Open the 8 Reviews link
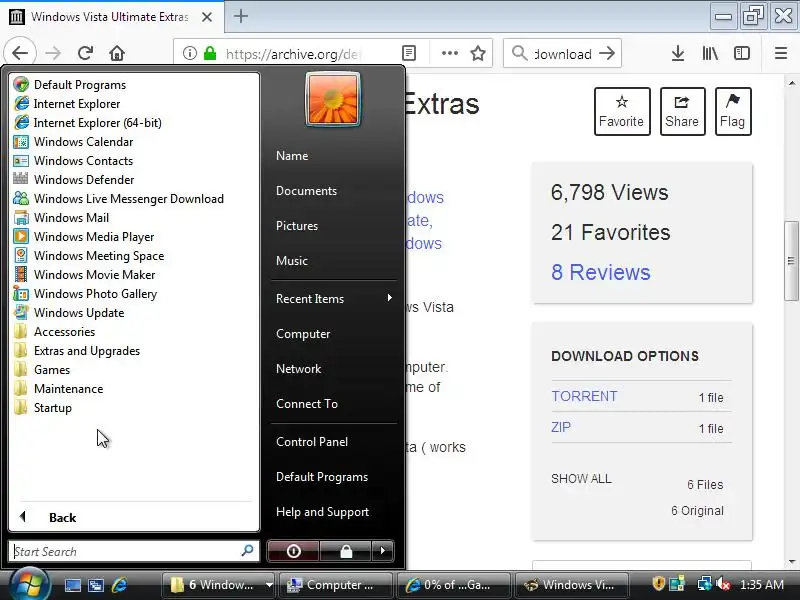 click(x=601, y=272)
